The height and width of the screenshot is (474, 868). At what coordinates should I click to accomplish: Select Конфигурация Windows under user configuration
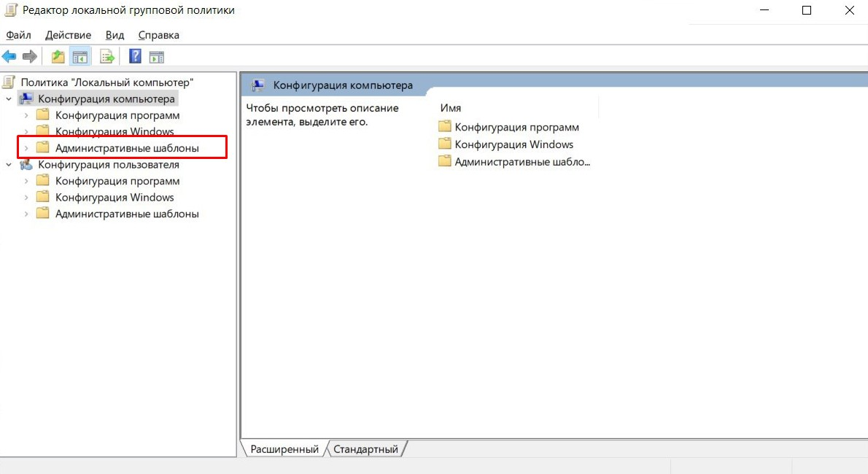(115, 197)
